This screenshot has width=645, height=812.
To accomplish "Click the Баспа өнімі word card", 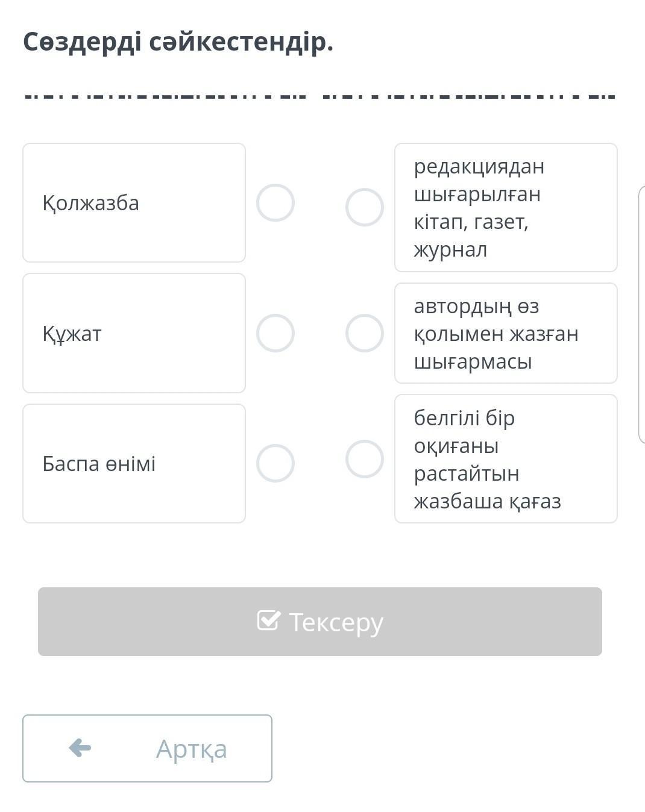I will [x=134, y=463].
